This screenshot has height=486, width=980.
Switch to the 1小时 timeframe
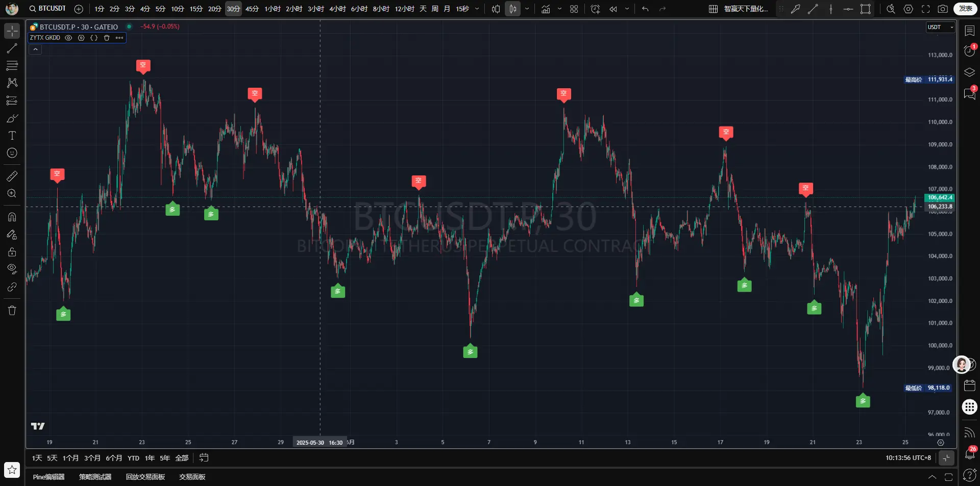click(273, 9)
